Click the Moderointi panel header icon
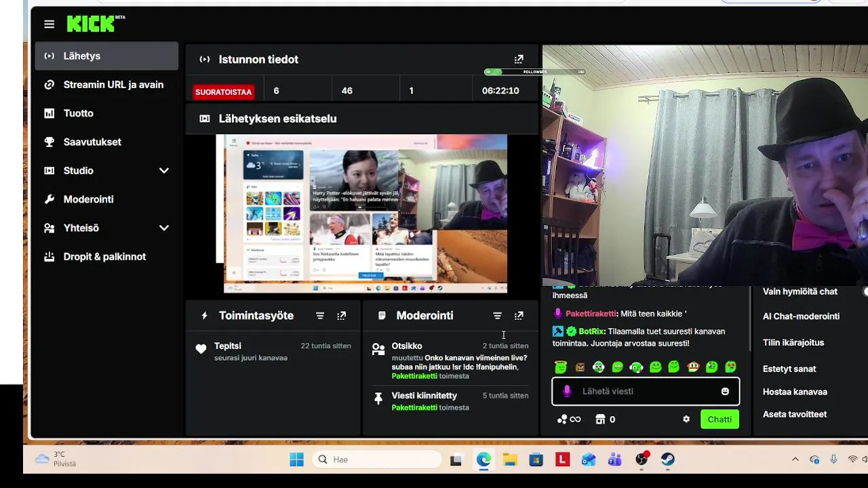The height and width of the screenshot is (488, 868). pyautogui.click(x=382, y=316)
